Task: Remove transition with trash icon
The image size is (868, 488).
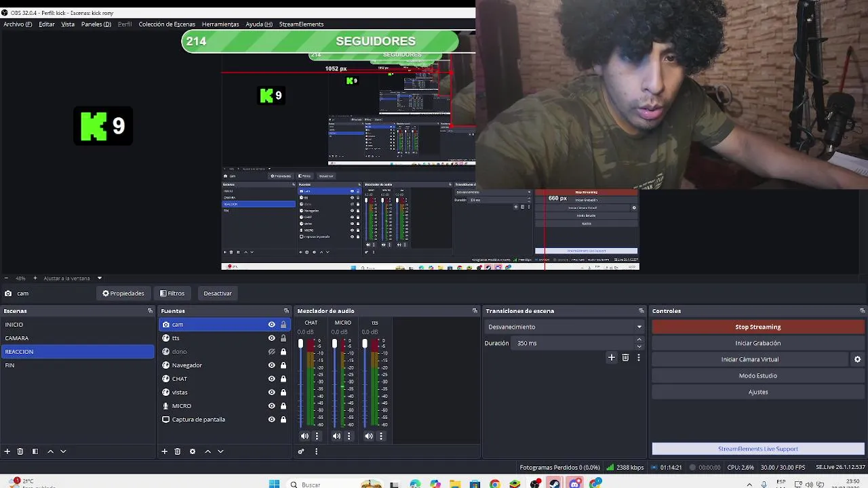Action: point(625,357)
